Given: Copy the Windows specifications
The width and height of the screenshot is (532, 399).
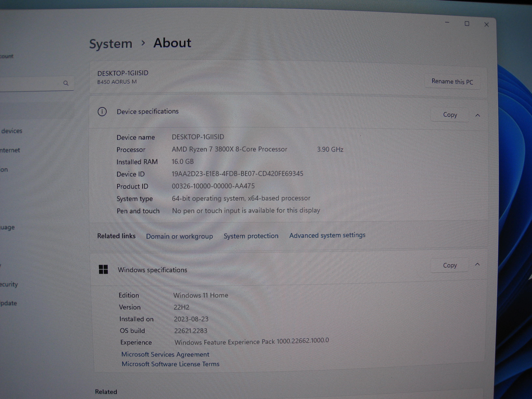Looking at the screenshot, I should tap(450, 265).
